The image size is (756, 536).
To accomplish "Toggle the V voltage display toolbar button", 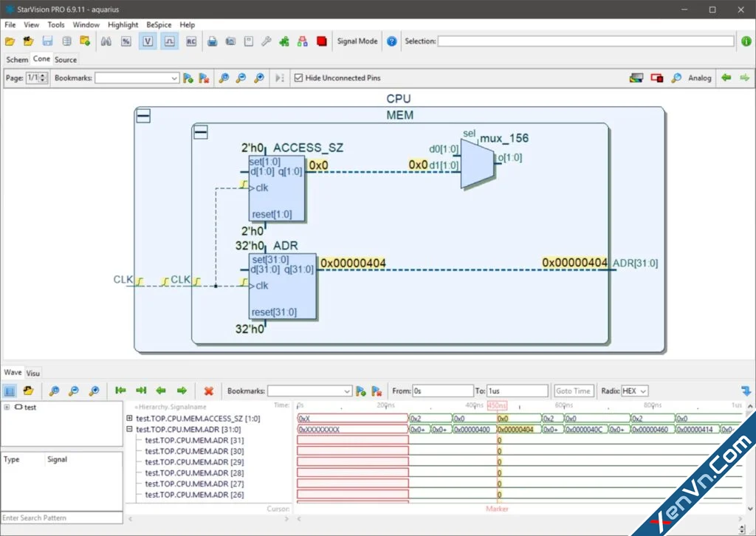I will pos(148,41).
